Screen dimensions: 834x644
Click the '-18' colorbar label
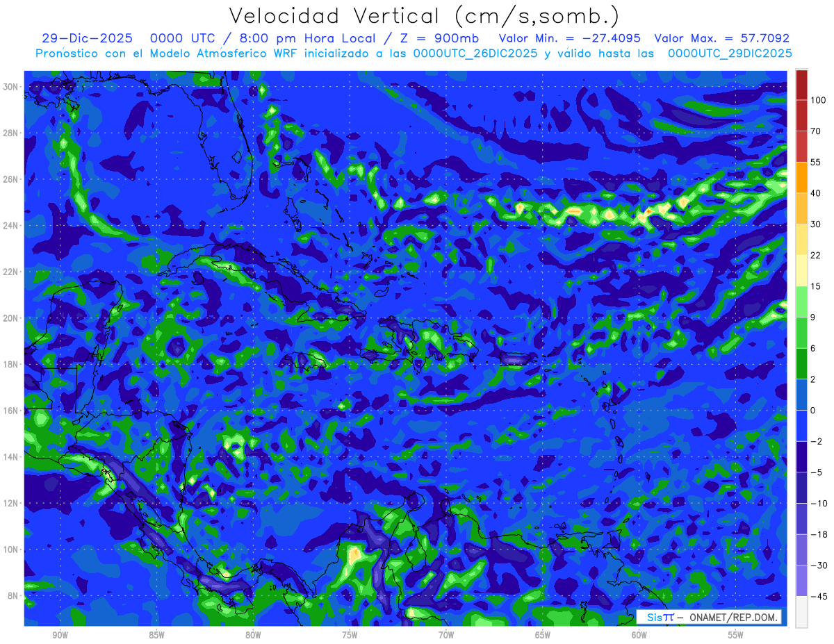(x=818, y=534)
